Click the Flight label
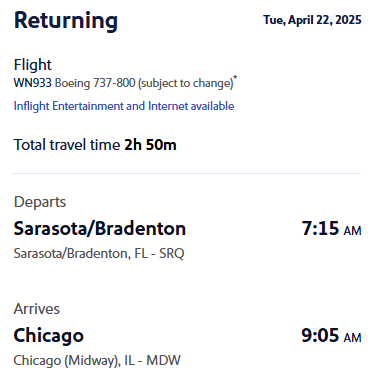Viewport: 374px width, 388px height. click(33, 65)
